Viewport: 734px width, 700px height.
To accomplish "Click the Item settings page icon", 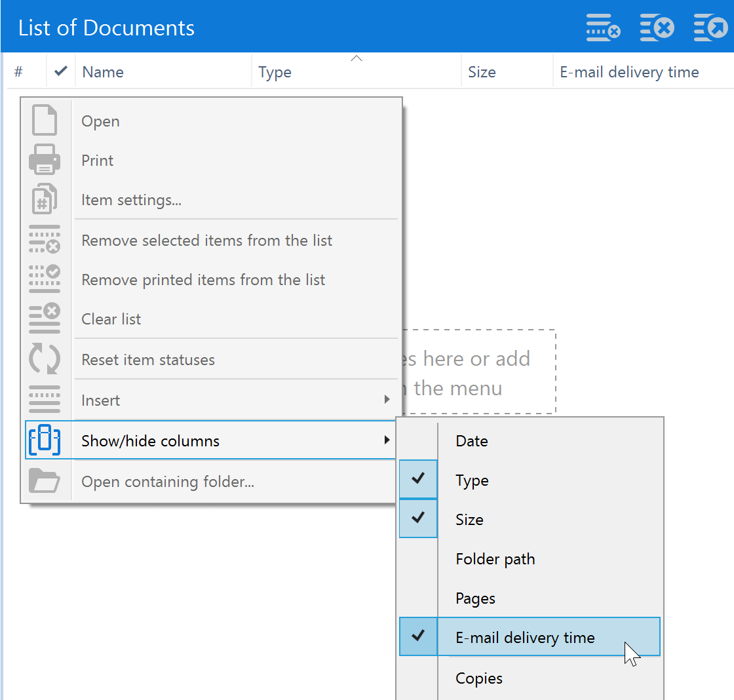I will pos(45,199).
